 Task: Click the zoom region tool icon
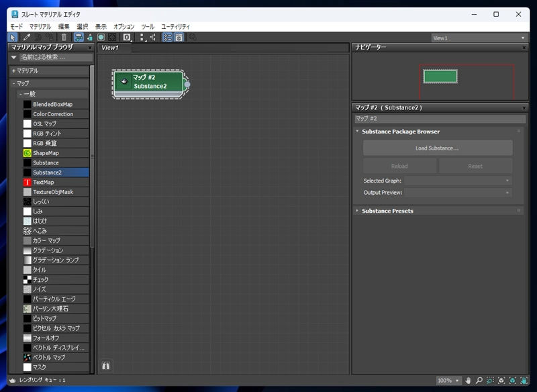coord(490,381)
